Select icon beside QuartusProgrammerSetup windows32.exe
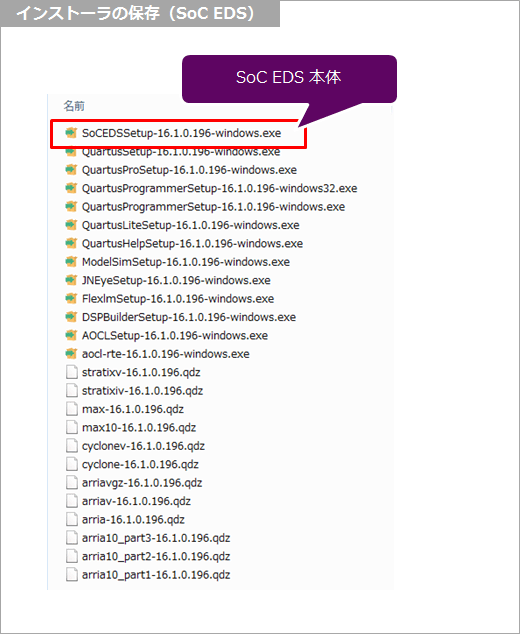This screenshot has height=634, width=520. click(x=71, y=188)
